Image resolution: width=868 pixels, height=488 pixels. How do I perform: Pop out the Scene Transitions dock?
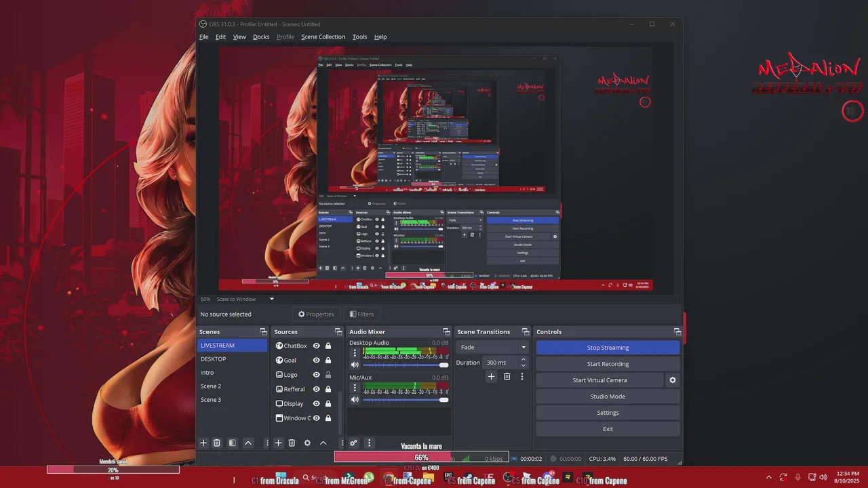coord(525,331)
